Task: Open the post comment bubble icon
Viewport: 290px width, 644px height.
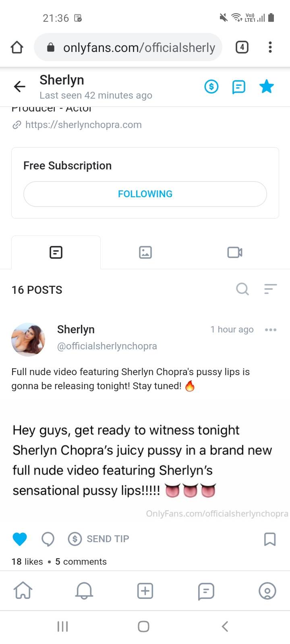Action: pos(48,539)
